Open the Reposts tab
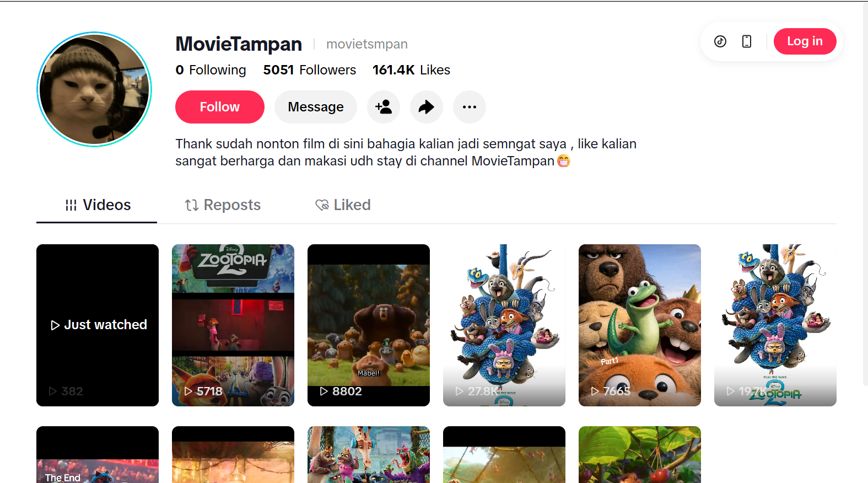The width and height of the screenshot is (868, 483). pos(223,205)
